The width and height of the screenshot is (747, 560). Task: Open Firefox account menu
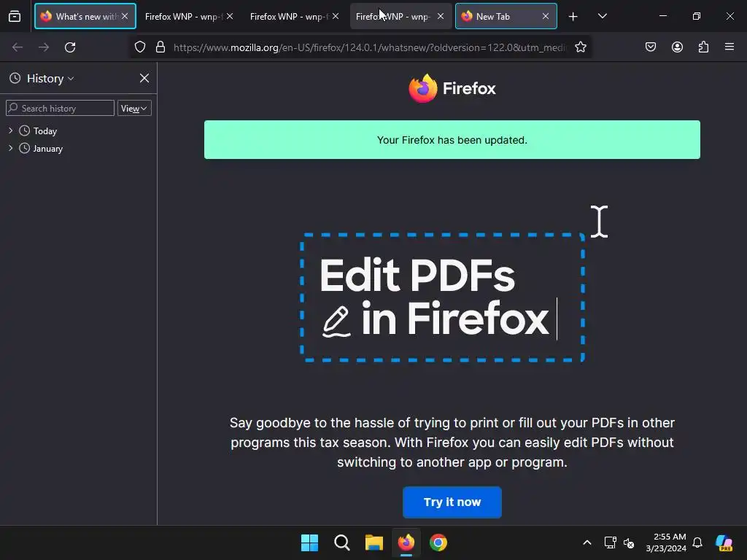click(677, 47)
